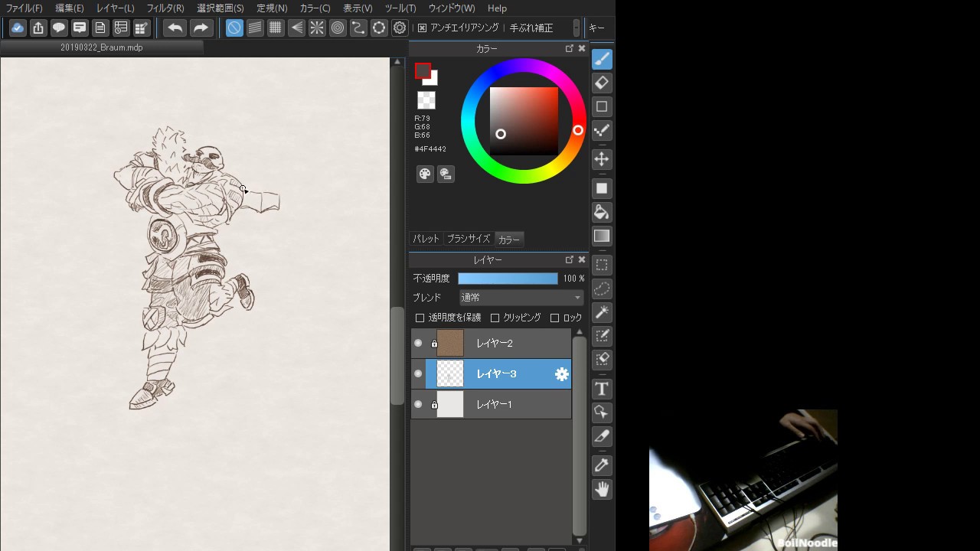The width and height of the screenshot is (980, 551).
Task: Open ウィンドウ(W) menu
Action: [x=452, y=8]
